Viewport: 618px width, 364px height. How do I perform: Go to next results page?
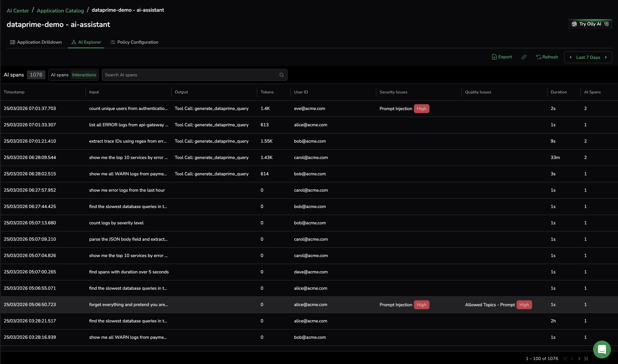[579, 358]
